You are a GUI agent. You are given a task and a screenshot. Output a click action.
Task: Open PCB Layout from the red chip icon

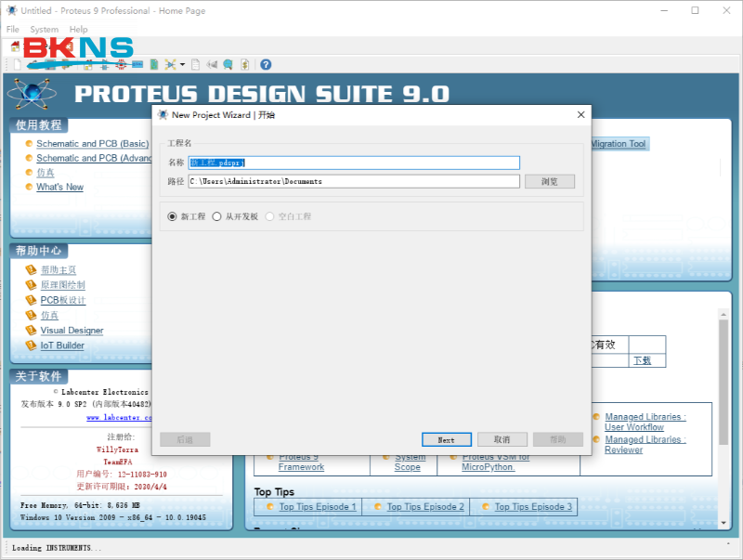coord(121,64)
